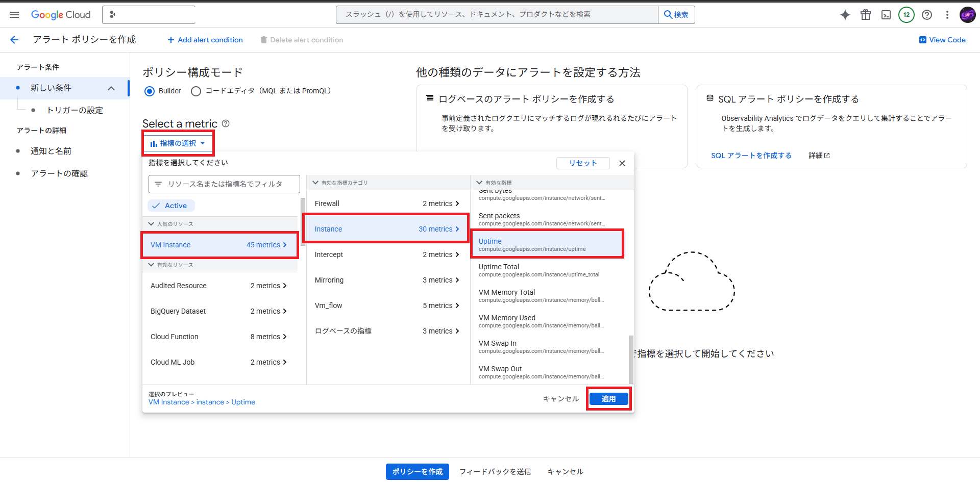Click the 適用 apply button
Image resolution: width=980 pixels, height=485 pixels.
608,399
